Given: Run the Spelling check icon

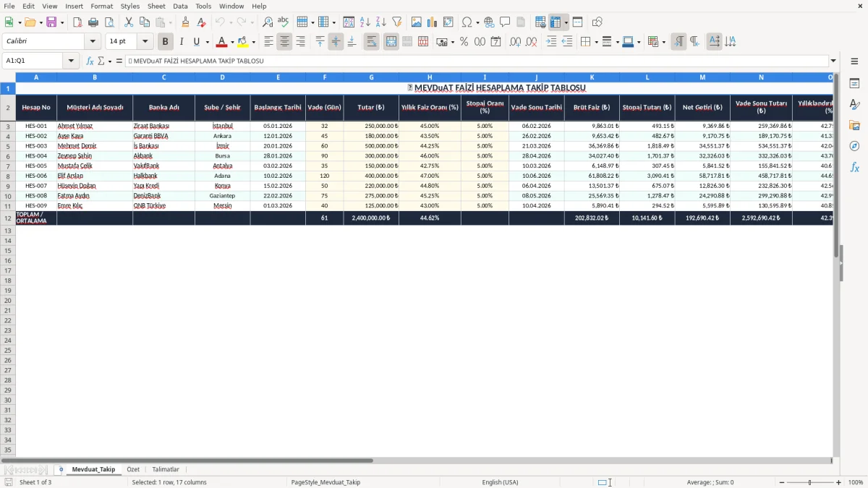Looking at the screenshot, I should click(x=283, y=22).
